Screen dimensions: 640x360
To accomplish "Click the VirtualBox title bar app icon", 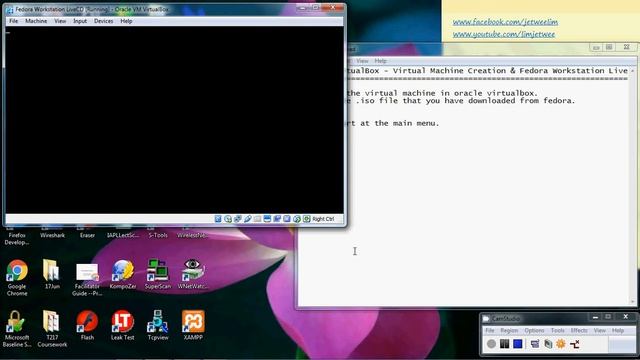I will [x=9, y=9].
